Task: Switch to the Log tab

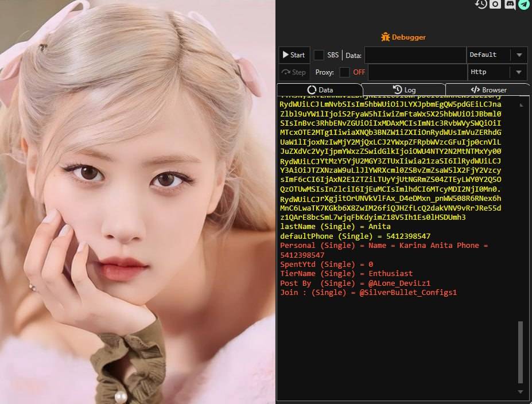Action: [404, 90]
